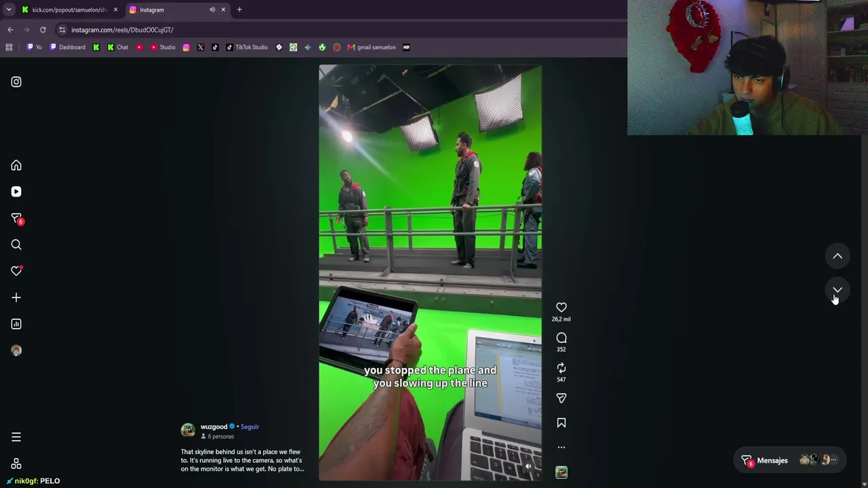Screen dimensions: 868x488
Task: Create a new post with plus icon
Action: (x=16, y=298)
